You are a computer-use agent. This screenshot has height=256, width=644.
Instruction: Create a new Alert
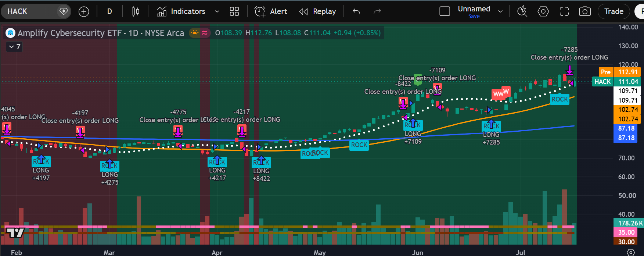tap(271, 12)
